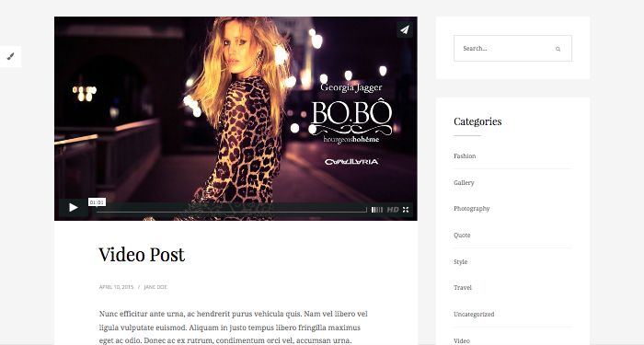Screen dimensions: 644x345
Task: Focus the Search... input field
Action: point(512,49)
